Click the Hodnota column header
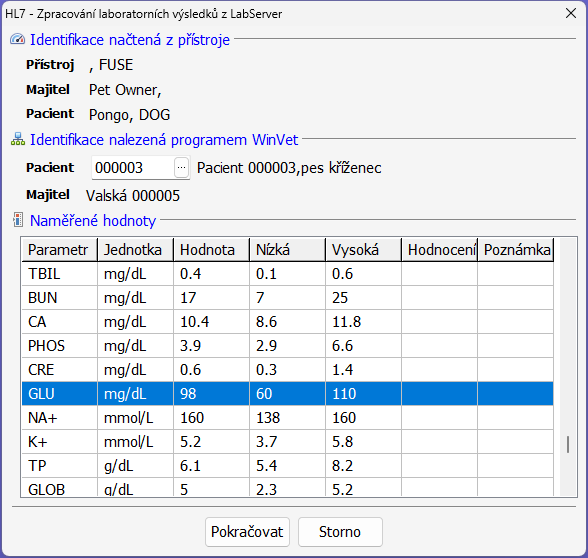 point(212,249)
